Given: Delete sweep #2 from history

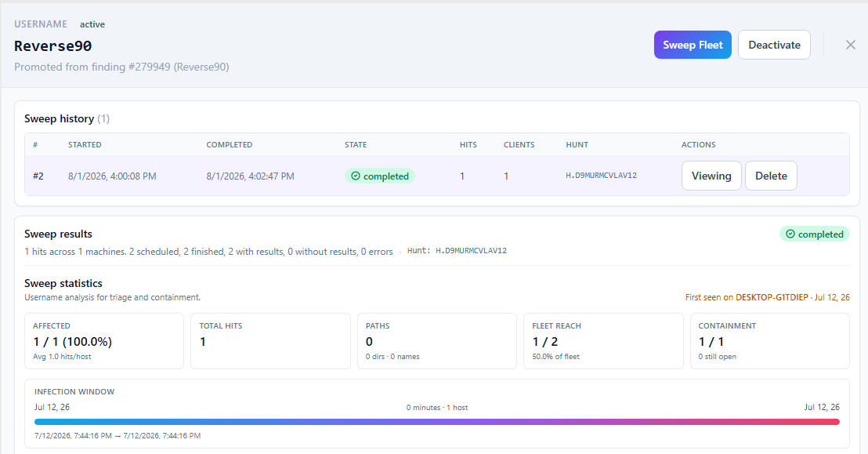Looking at the screenshot, I should [x=771, y=176].
